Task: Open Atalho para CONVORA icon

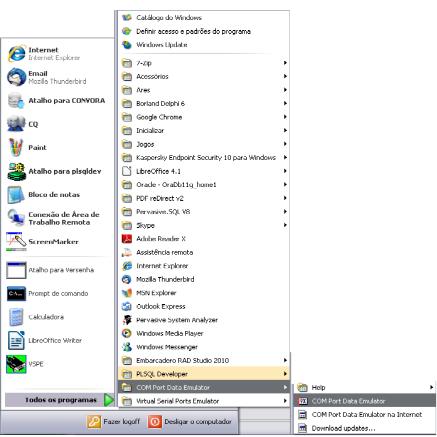Action: pos(16,101)
